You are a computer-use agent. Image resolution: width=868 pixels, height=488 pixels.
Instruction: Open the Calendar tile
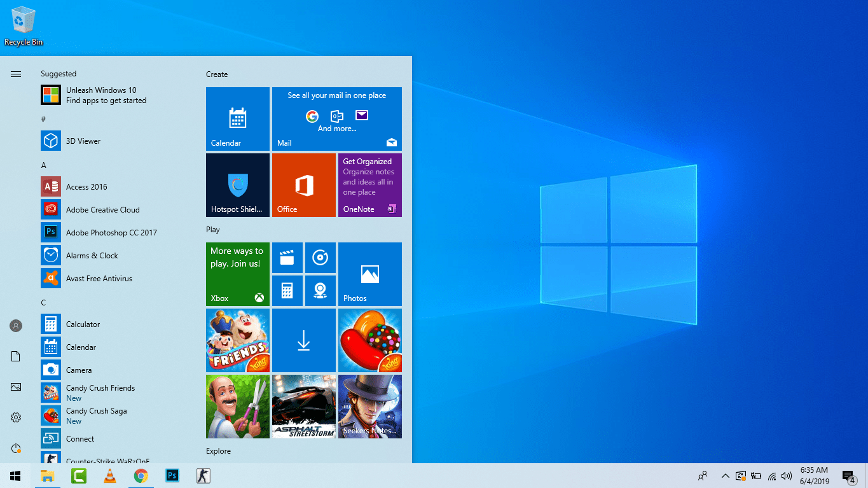point(238,119)
